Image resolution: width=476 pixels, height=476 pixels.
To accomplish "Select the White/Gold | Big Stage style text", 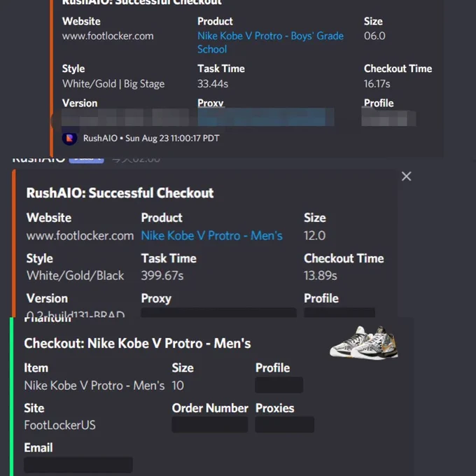I will [113, 84].
